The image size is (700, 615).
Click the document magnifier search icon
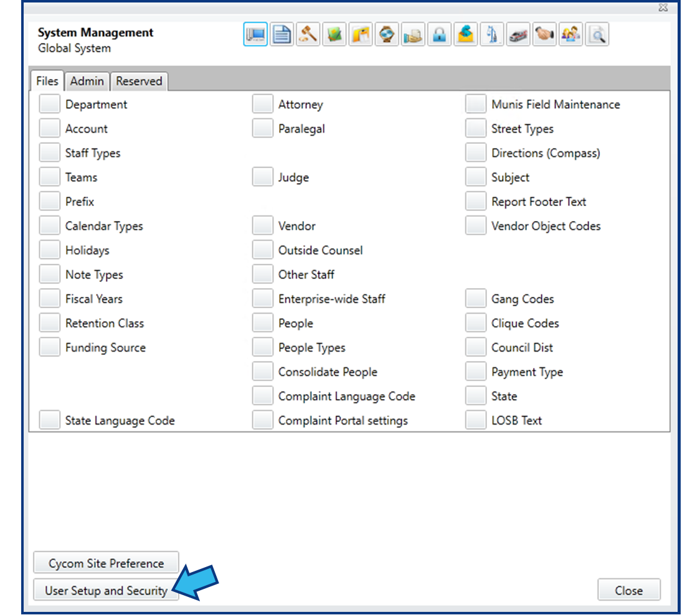coord(597,34)
